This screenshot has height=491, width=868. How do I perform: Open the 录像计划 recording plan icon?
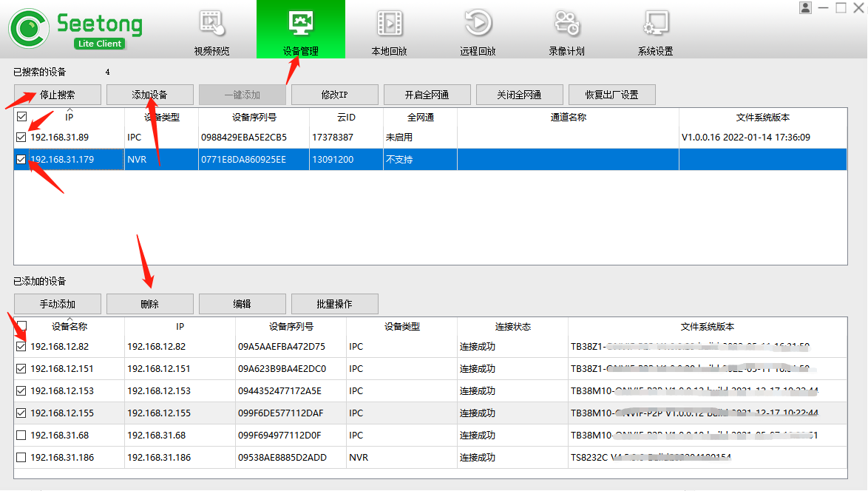click(566, 24)
